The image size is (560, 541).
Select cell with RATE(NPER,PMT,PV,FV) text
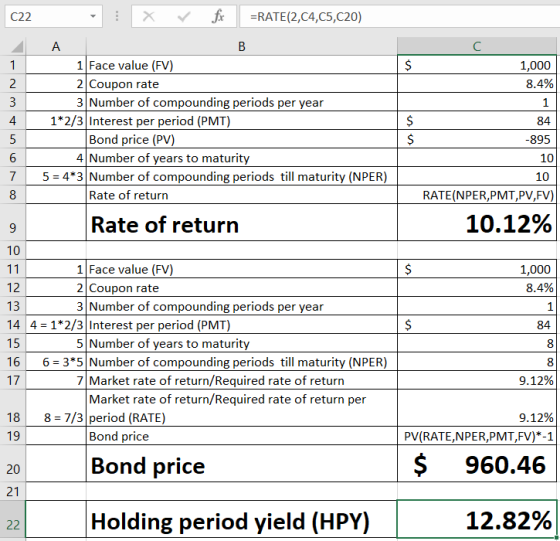click(477, 195)
